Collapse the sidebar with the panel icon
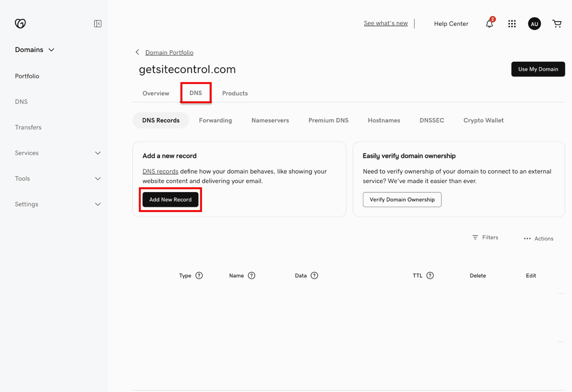This screenshot has width=572, height=392. point(98,24)
